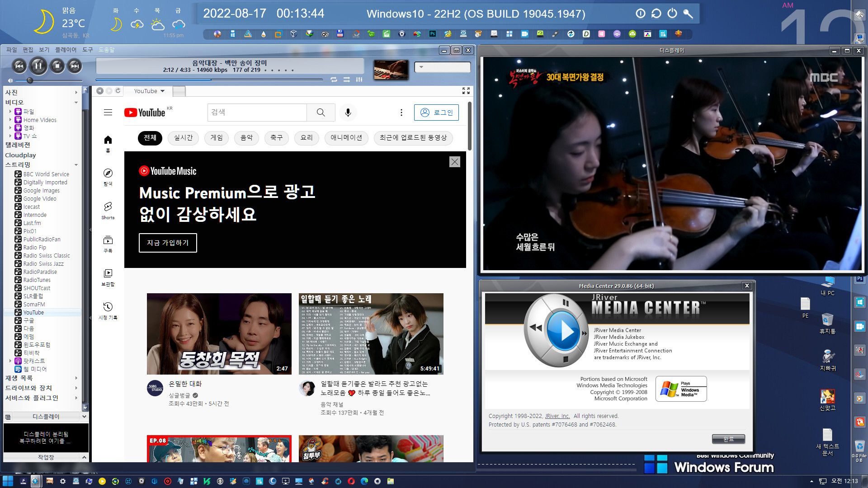
Task: Toggle shuffle mode icon
Action: coord(347,80)
